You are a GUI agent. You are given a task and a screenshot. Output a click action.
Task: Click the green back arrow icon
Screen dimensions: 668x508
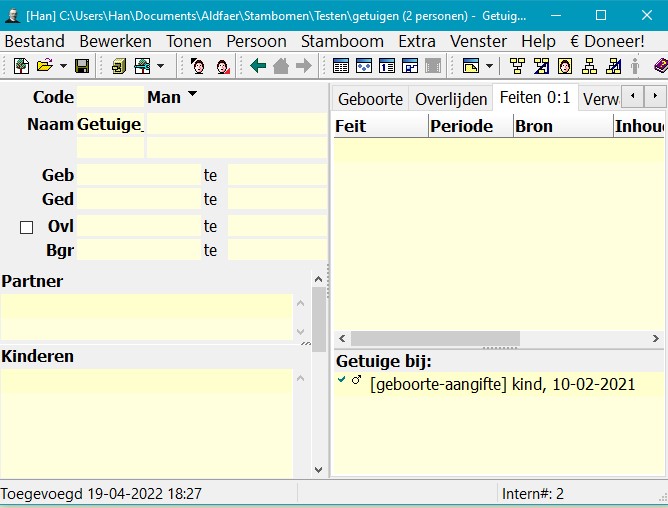258,66
